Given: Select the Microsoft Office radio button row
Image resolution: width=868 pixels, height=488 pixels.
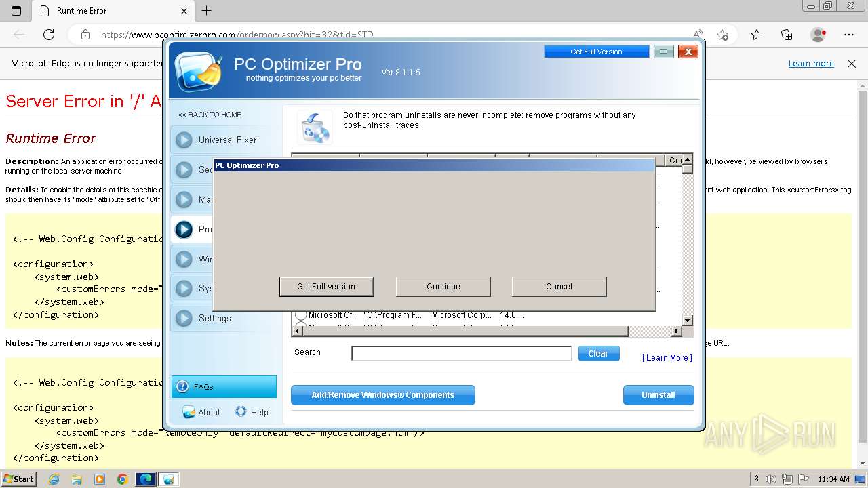Looking at the screenshot, I should point(300,315).
